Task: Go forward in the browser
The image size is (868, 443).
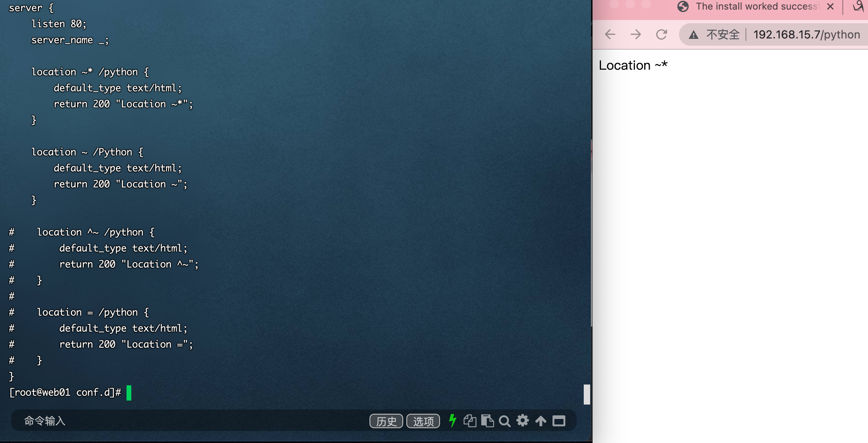Action: (636, 34)
